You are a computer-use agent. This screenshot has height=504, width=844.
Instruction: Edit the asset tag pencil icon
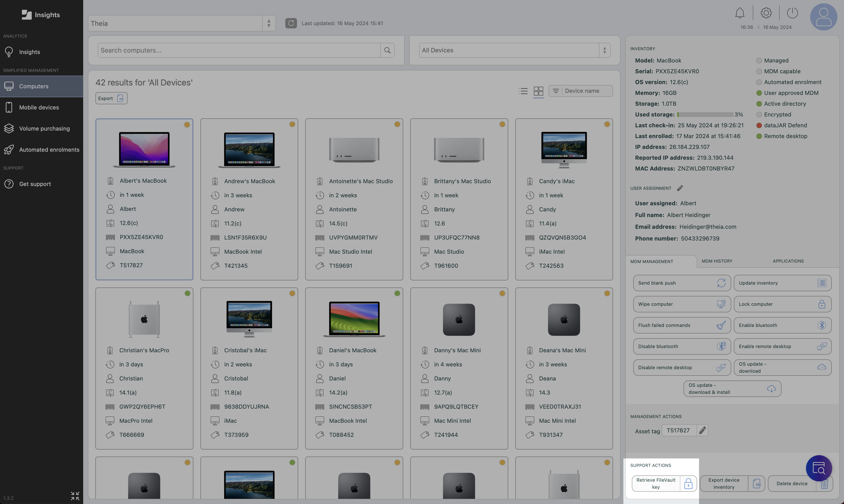tap(702, 430)
